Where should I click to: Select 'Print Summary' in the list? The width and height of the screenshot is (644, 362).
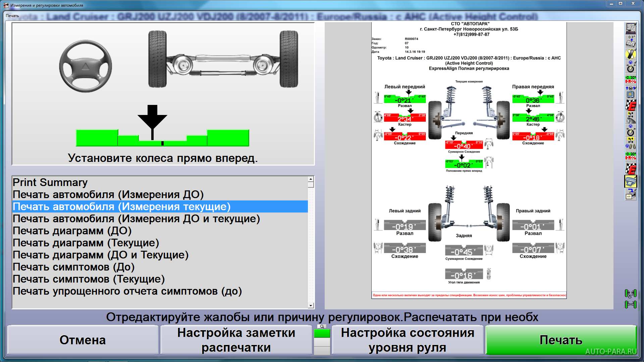pyautogui.click(x=160, y=182)
